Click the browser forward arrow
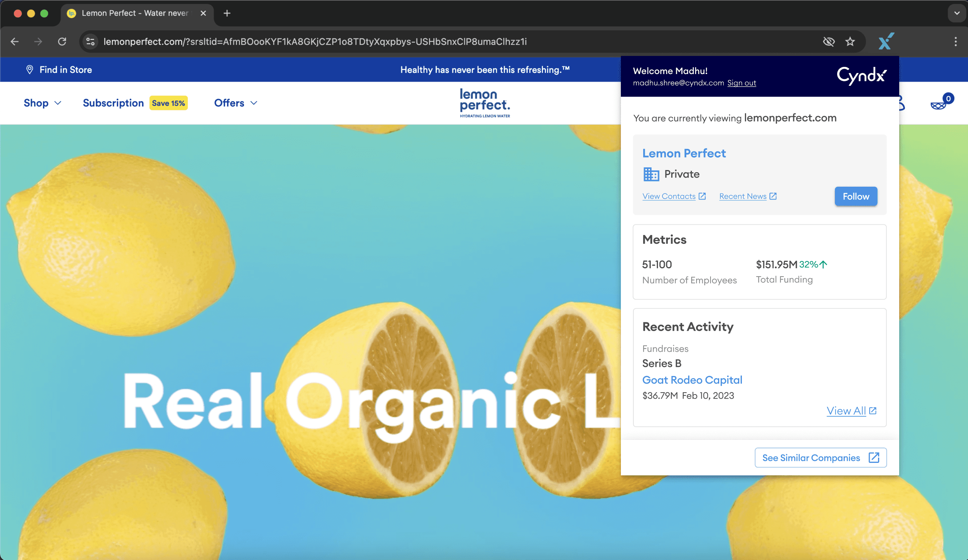Viewport: 968px width, 560px height. coord(38,42)
